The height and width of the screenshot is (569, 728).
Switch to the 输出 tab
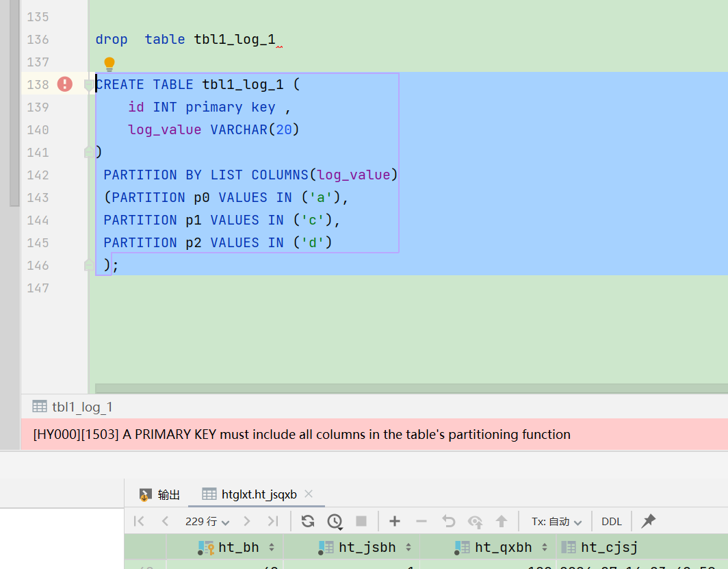point(159,494)
